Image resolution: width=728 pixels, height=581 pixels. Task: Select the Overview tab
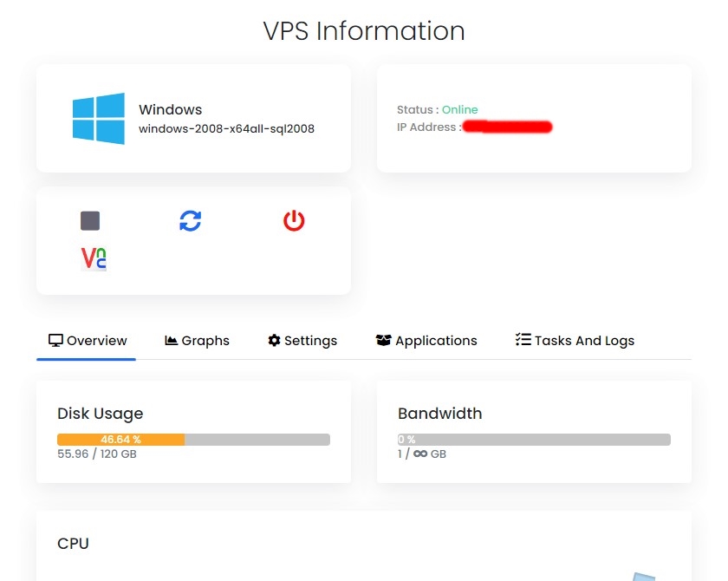[x=88, y=341]
